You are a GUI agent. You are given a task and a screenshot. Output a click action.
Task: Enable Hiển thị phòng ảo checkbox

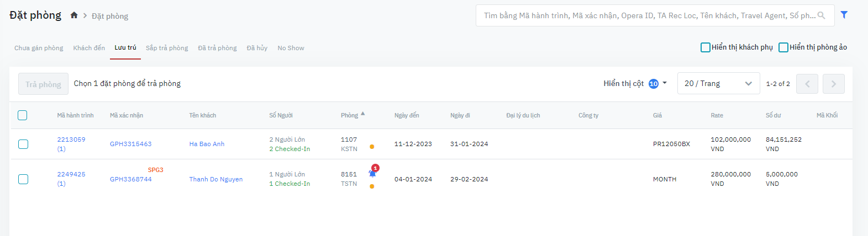point(783,47)
